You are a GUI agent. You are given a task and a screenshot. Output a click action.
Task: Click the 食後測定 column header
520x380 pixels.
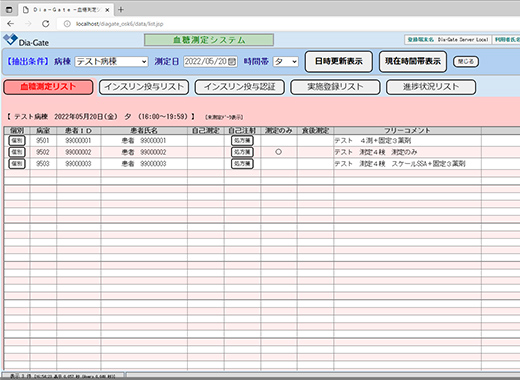coord(315,130)
